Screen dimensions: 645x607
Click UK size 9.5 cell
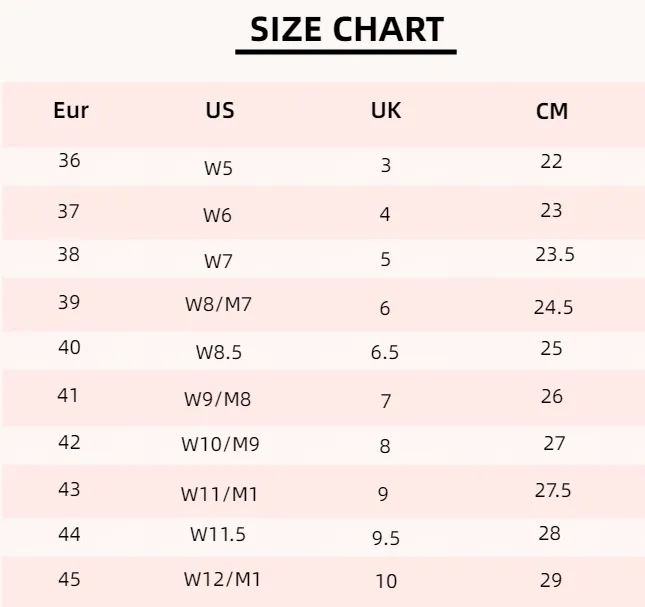click(386, 538)
